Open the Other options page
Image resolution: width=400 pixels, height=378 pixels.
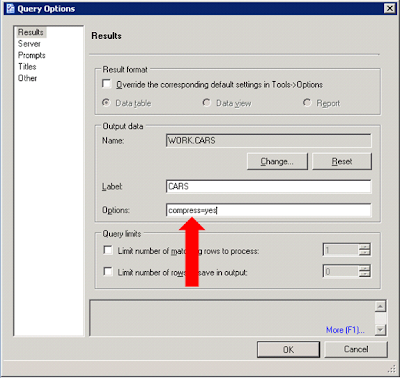coord(27,78)
